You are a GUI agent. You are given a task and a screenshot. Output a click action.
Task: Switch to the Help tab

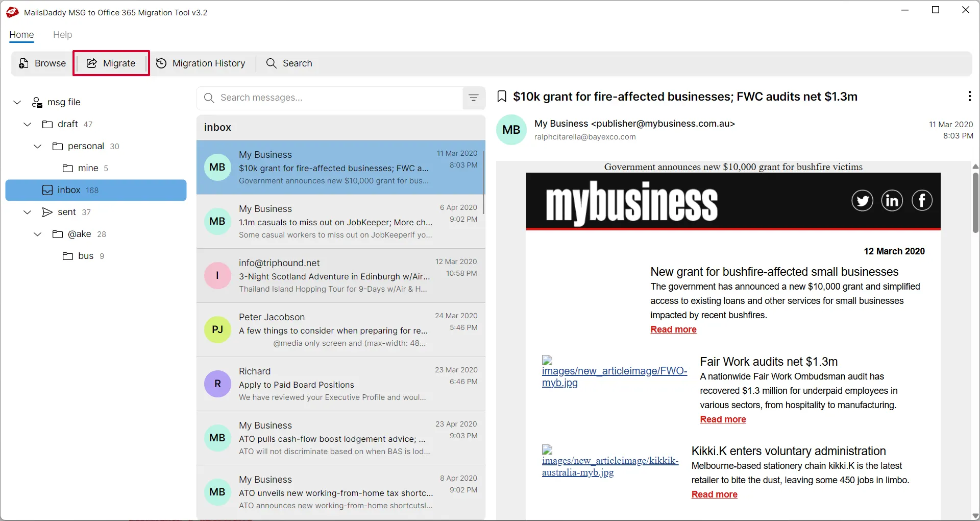62,35
